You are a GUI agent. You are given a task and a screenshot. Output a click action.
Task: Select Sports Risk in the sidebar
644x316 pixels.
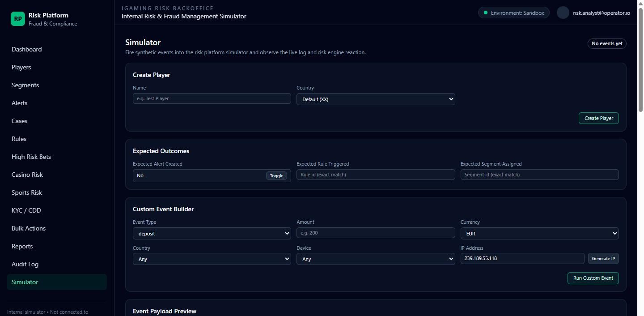tap(57, 192)
